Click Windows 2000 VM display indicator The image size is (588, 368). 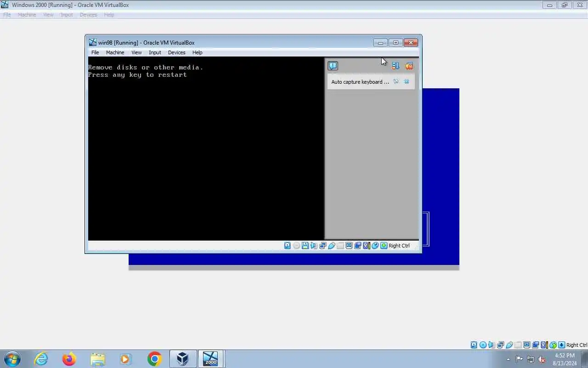[x=526, y=345]
